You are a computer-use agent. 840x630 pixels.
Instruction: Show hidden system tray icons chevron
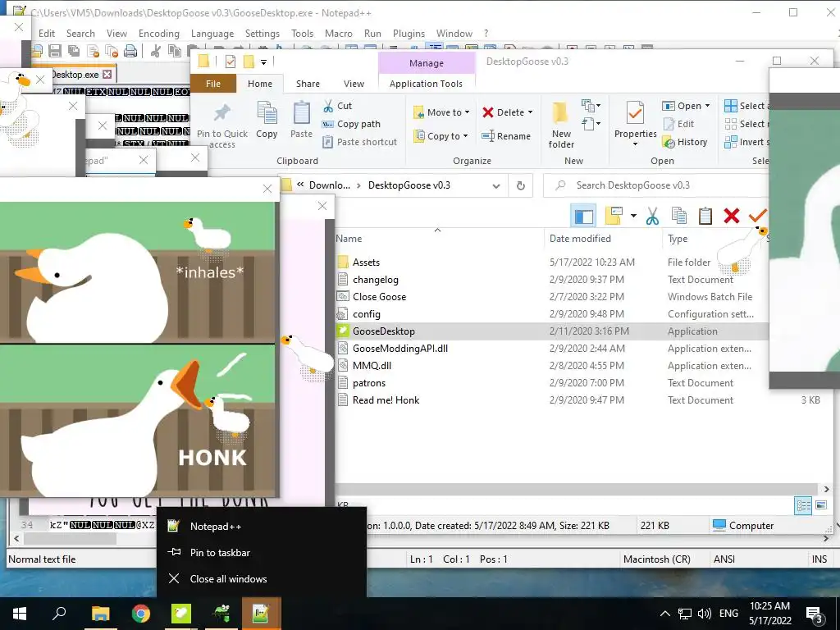coord(664,614)
